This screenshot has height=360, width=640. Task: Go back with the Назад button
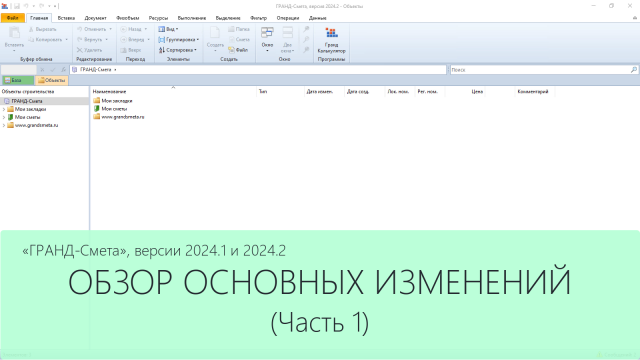point(134,29)
